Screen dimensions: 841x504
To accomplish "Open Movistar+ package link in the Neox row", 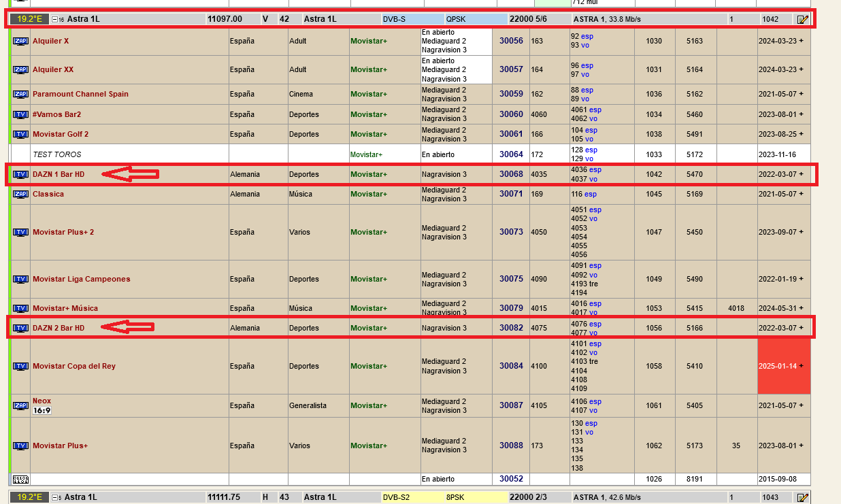I will (x=369, y=405).
